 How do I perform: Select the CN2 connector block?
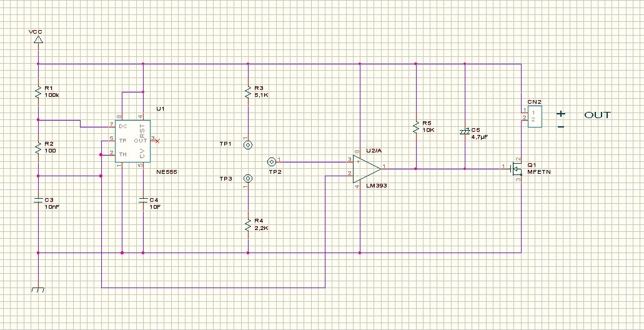pyautogui.click(x=534, y=116)
